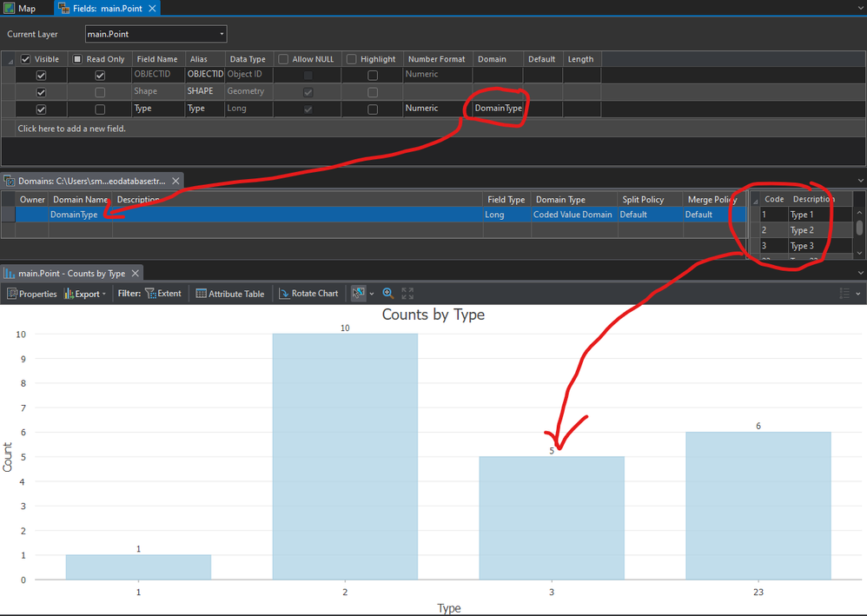Toggle the Visible column header checkbox

click(x=25, y=59)
